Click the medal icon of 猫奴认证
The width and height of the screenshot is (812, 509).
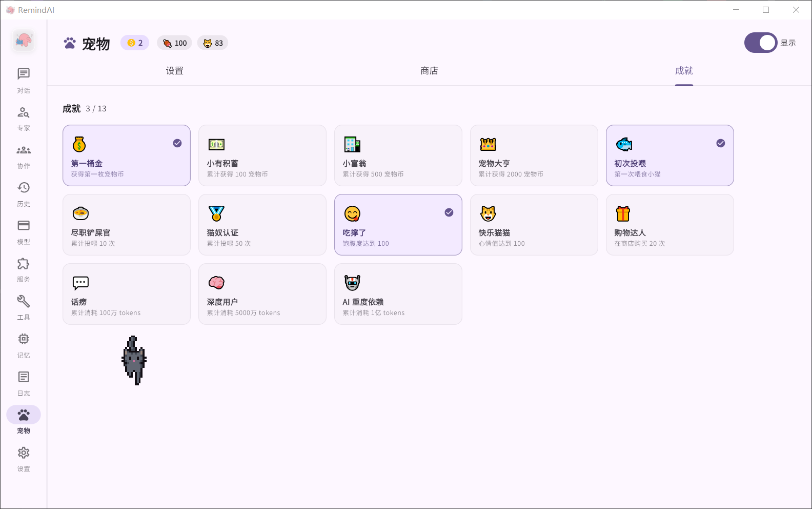216,213
